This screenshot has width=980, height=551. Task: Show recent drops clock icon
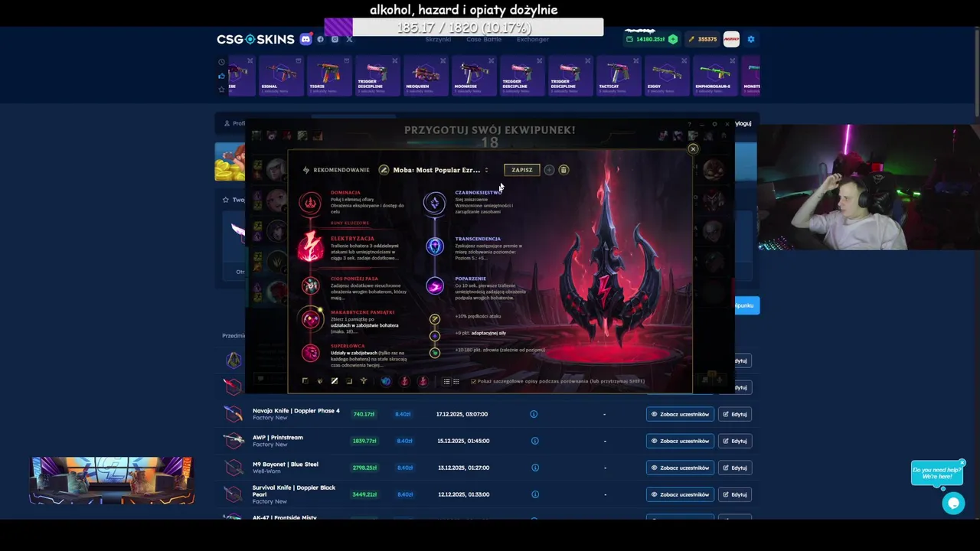click(221, 62)
